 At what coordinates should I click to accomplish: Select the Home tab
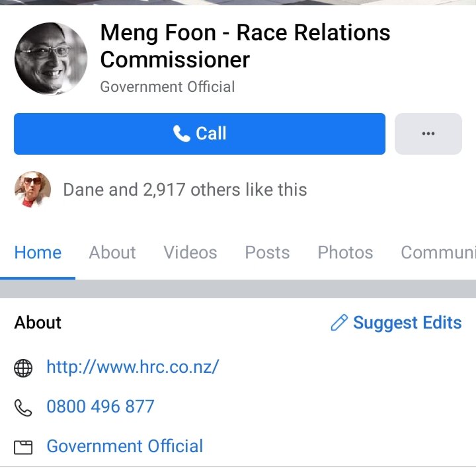pyautogui.click(x=38, y=253)
